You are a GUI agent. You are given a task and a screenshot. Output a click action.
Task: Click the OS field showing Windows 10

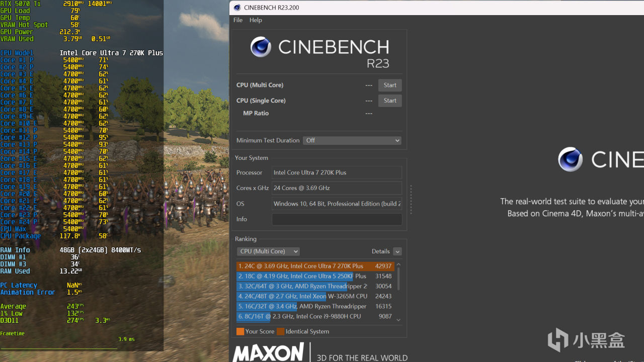click(x=337, y=204)
